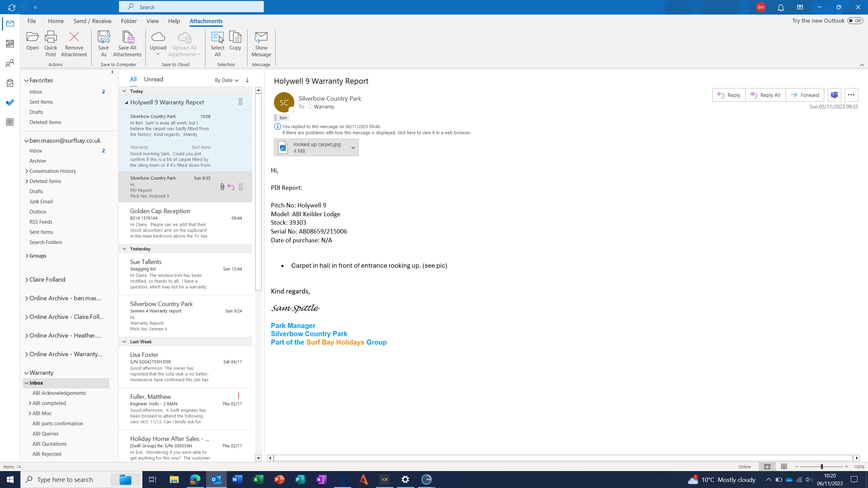Image resolution: width=868 pixels, height=488 pixels.
Task: Reverse sort order arrow in message list
Action: [247, 80]
